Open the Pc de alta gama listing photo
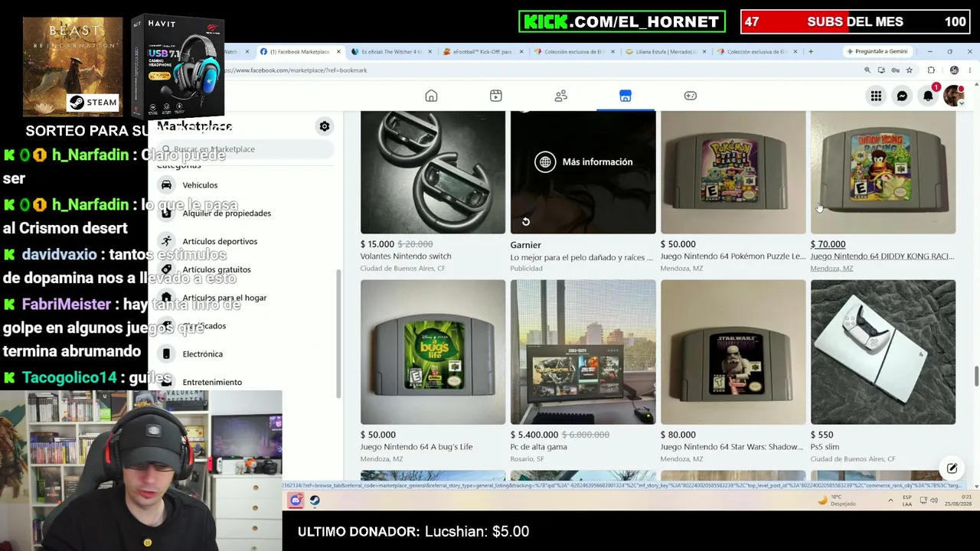Screen dimensions: 980x551 [x=583, y=352]
